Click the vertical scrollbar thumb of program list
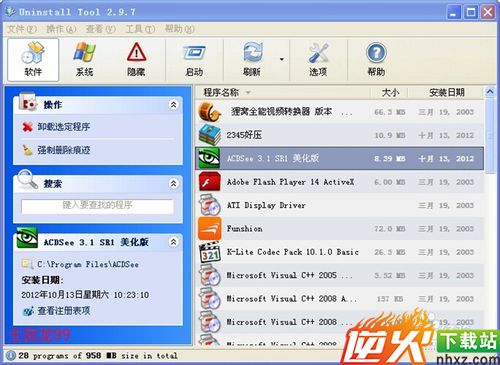Image resolution: width=500 pixels, height=365 pixels. coord(490,136)
